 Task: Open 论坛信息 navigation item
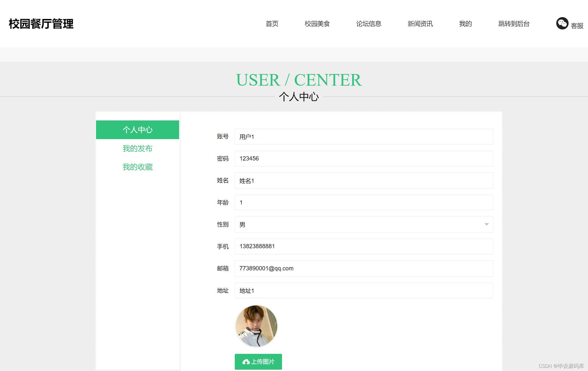369,24
